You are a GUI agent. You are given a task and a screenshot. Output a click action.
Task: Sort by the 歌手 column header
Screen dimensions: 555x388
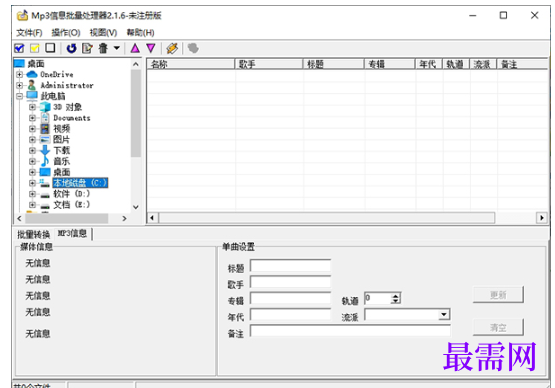(x=269, y=64)
